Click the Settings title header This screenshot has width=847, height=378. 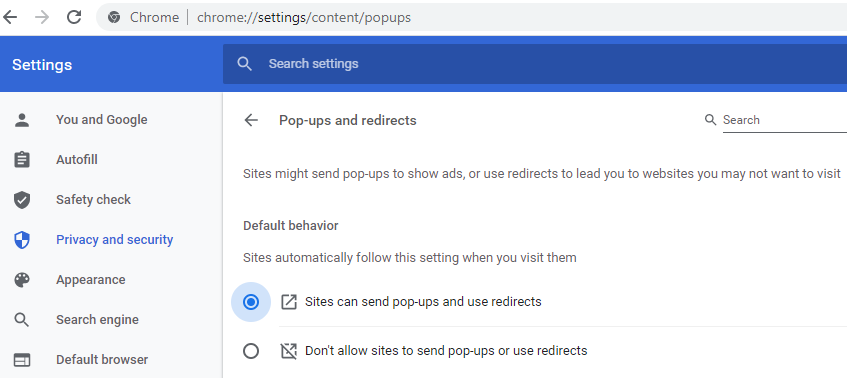42,65
